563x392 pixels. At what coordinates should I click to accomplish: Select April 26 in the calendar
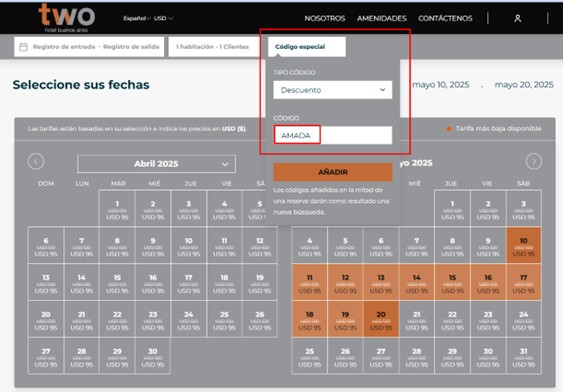click(x=260, y=319)
